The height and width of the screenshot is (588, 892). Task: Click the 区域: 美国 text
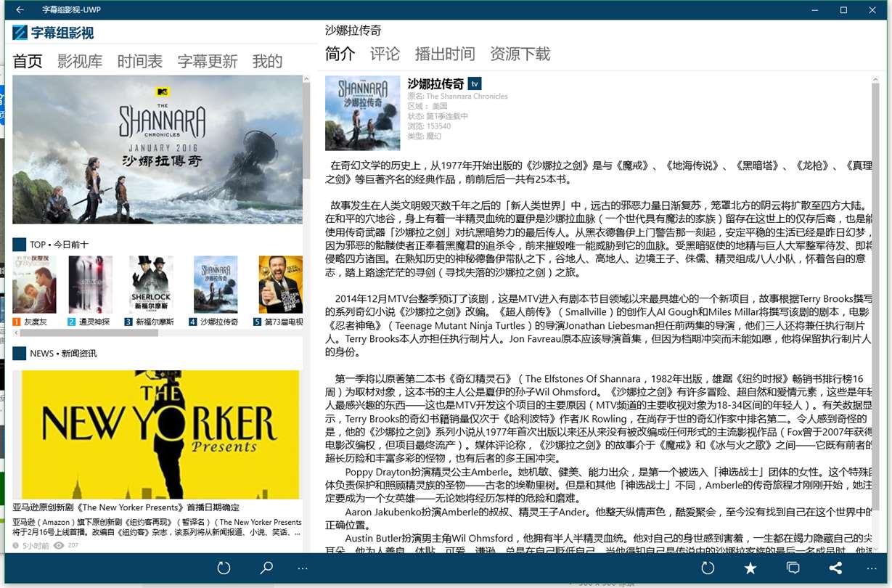point(427,106)
